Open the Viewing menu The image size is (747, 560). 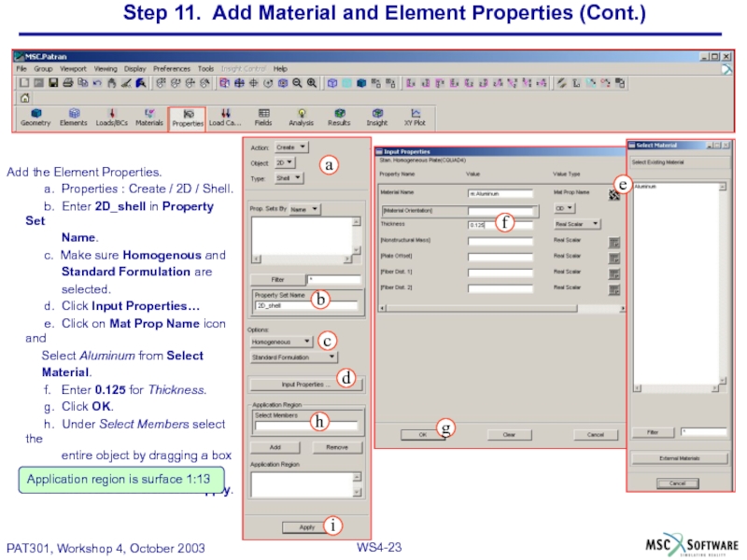[106, 68]
